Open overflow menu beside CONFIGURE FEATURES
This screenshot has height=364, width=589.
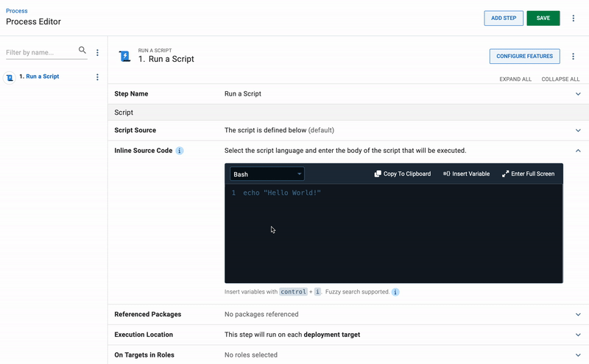[x=573, y=57]
